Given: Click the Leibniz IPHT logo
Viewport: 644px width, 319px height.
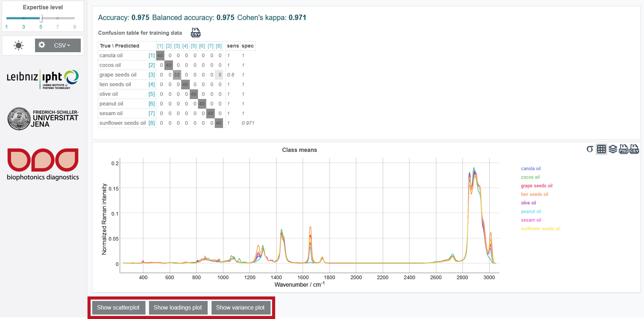Looking at the screenshot, I should pos(43,79).
